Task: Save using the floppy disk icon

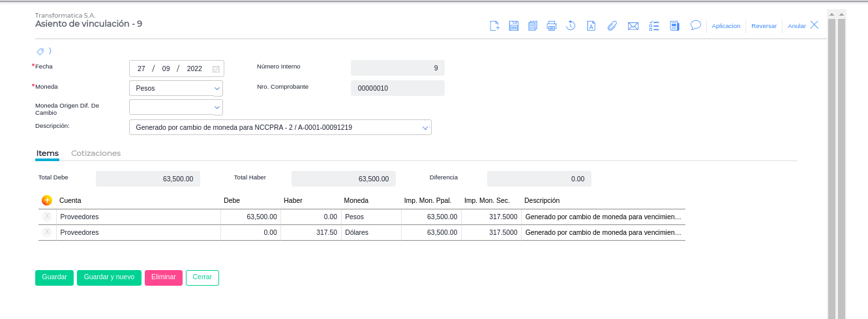Action: tap(513, 26)
